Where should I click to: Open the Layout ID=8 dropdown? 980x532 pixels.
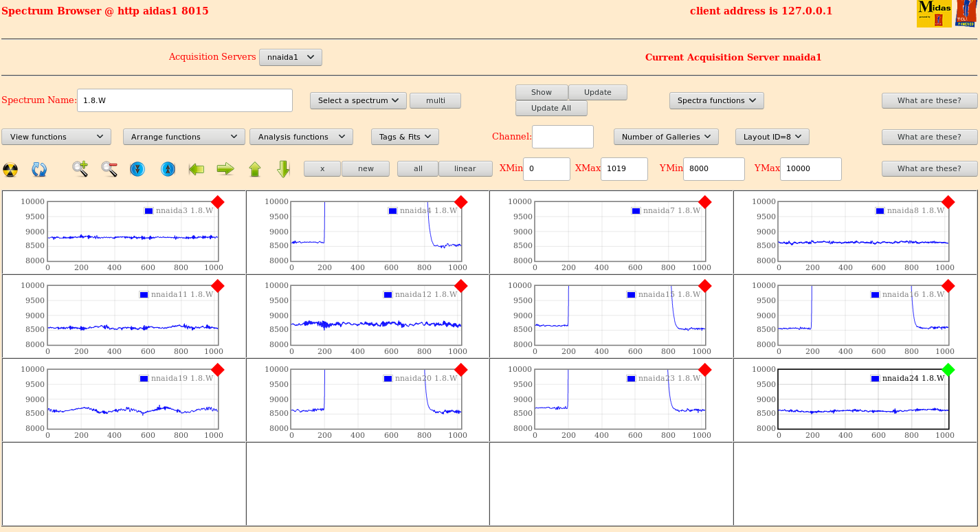[772, 137]
